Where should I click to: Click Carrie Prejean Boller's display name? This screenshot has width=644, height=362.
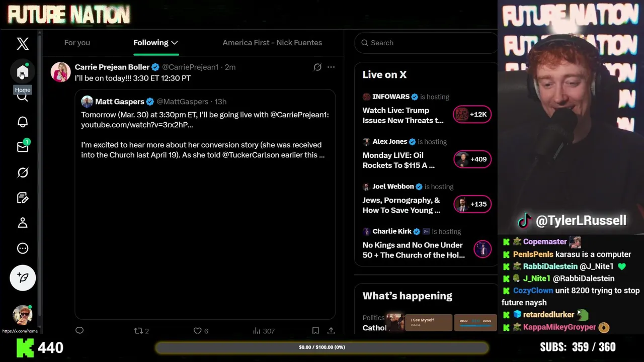pyautogui.click(x=112, y=67)
